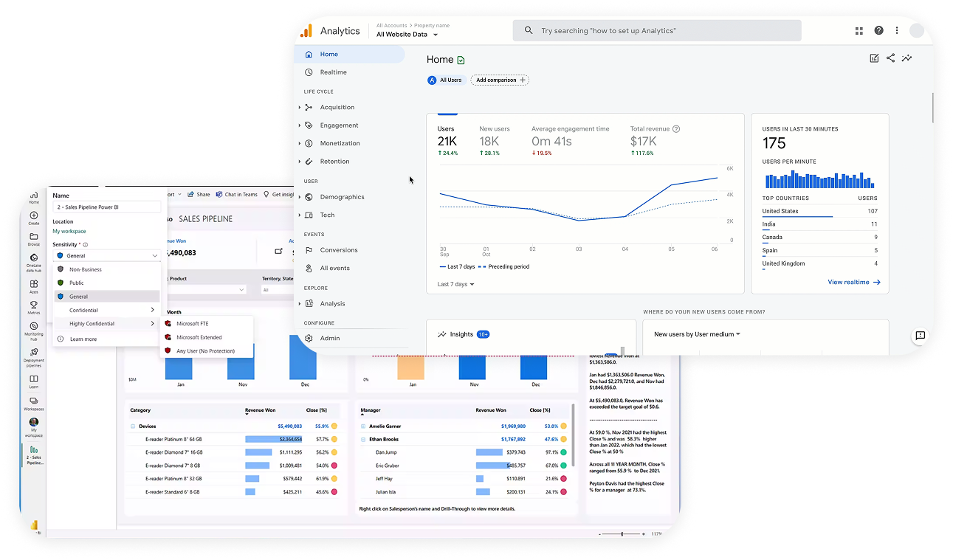Click the verified check icon beside Home title
The image size is (953, 560).
(461, 60)
